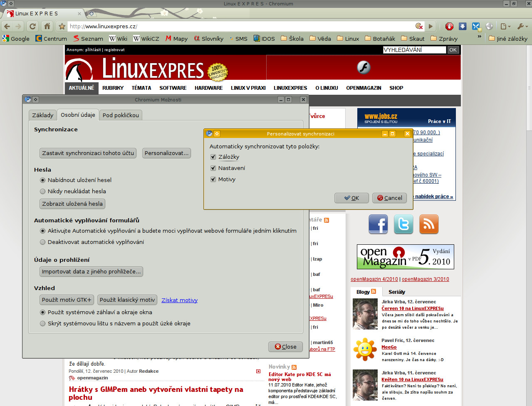
Task: Open the page menu dropdown
Action: [505, 26]
